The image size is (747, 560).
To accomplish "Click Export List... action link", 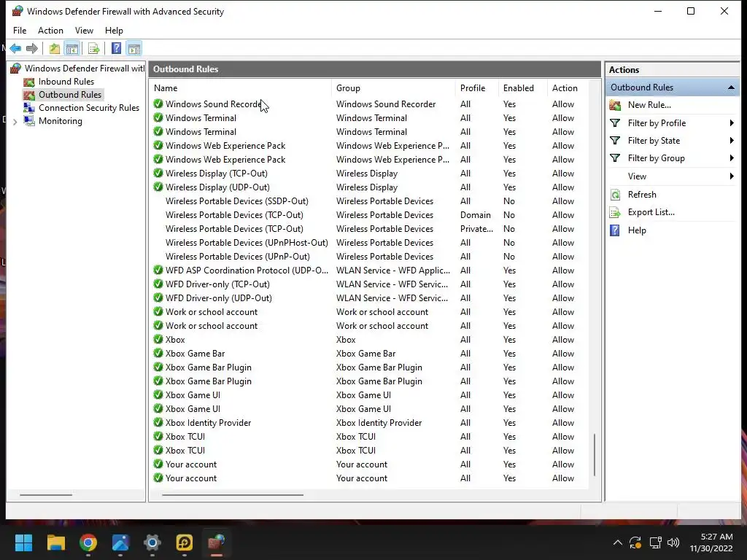I will pos(651,212).
